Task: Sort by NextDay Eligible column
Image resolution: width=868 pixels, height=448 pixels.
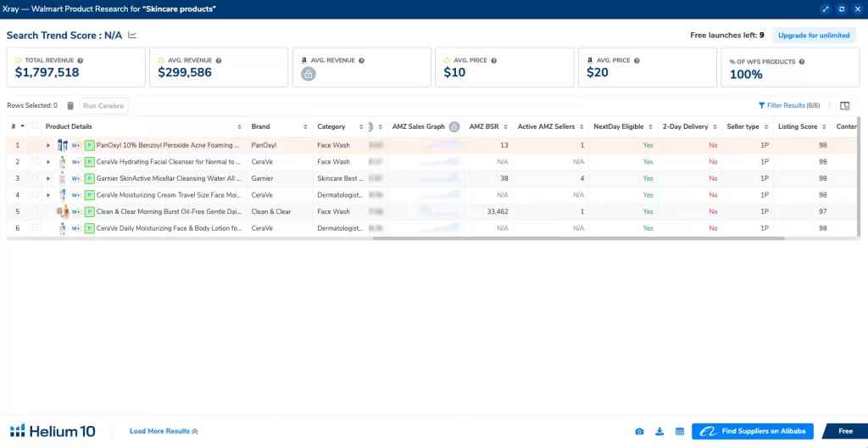Action: tap(650, 127)
